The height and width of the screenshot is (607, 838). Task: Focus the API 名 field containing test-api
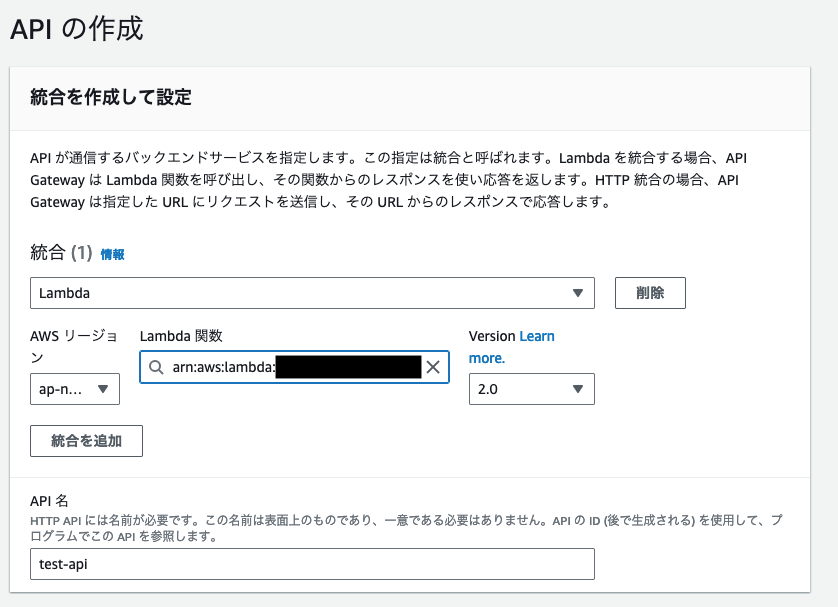click(312, 564)
